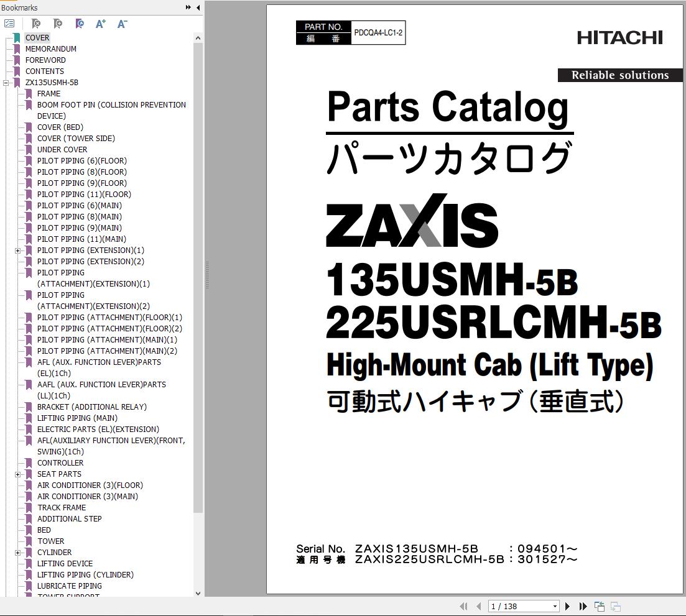The height and width of the screenshot is (616, 686).
Task: Open PILOT PIPING (ATTACHMENT)(FLOOR)(1) bookmark
Action: pos(110,318)
